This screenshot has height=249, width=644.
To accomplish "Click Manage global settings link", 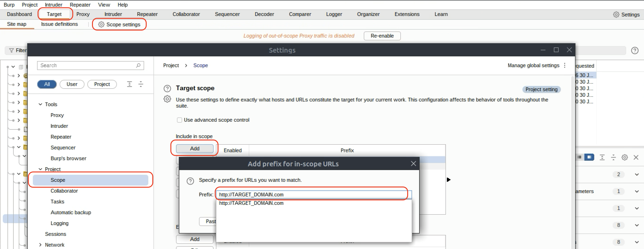I will coord(533,65).
